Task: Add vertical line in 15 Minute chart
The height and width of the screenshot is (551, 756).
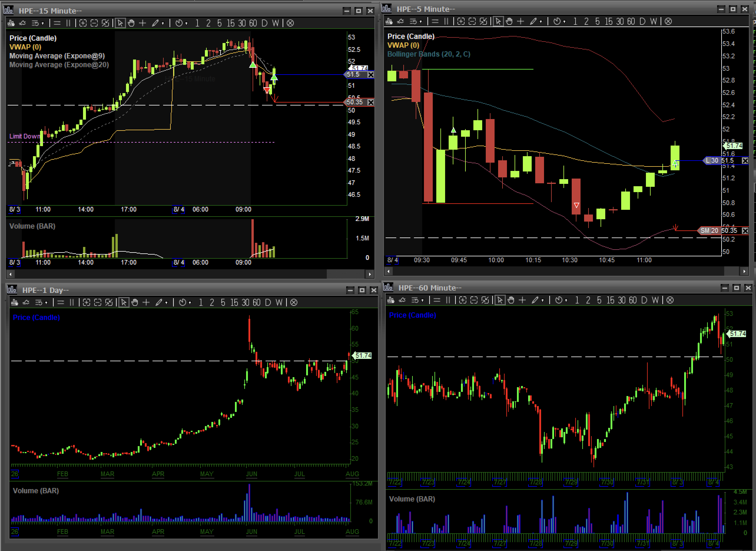Action: coord(68,23)
